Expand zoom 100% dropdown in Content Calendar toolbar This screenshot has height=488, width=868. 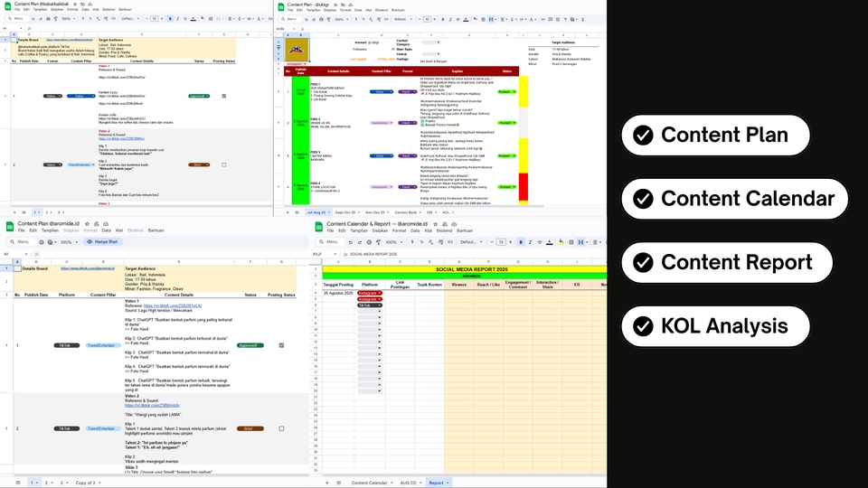(401, 242)
